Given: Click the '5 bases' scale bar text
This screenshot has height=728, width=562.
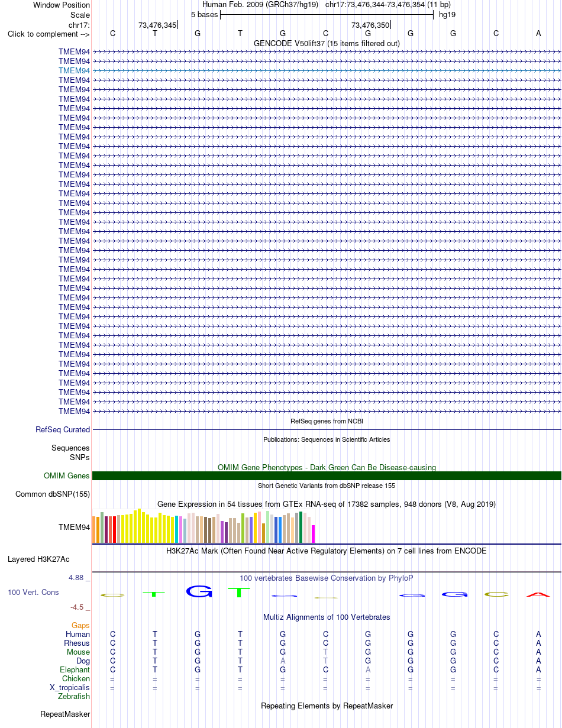Looking at the screenshot, I should point(204,15).
